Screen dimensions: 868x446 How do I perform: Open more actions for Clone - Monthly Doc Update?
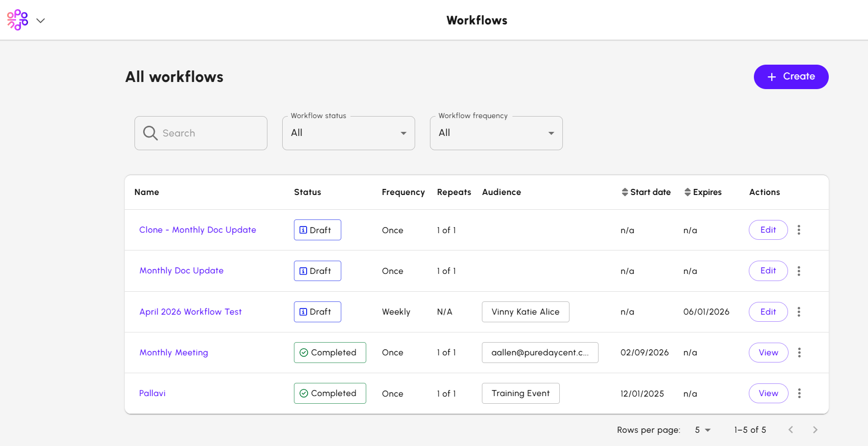coord(799,230)
